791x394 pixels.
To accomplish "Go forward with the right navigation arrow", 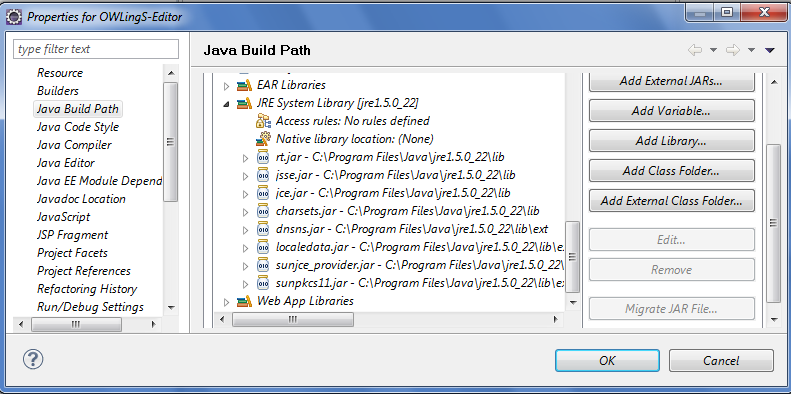I will point(732,50).
